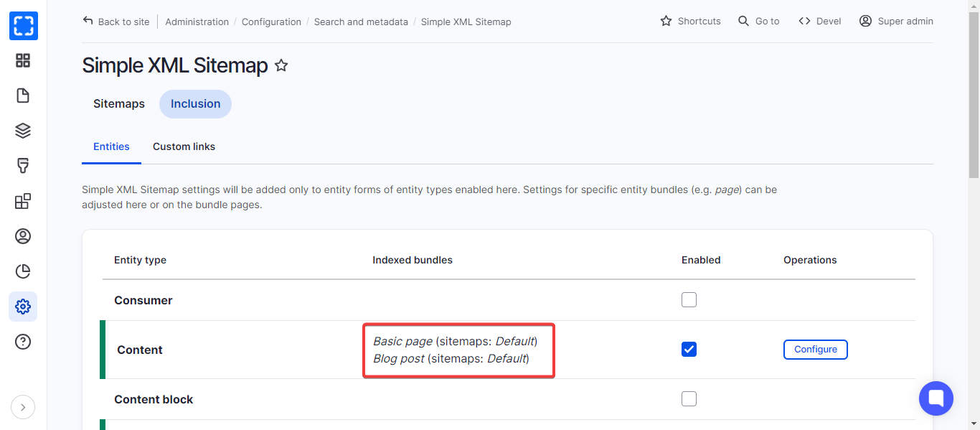Open the Appearance brush icon in sidebar
Image resolution: width=980 pixels, height=430 pixels.
click(23, 166)
